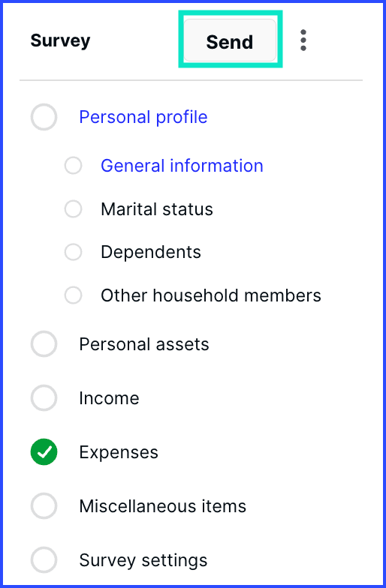Click the Send button

(230, 40)
